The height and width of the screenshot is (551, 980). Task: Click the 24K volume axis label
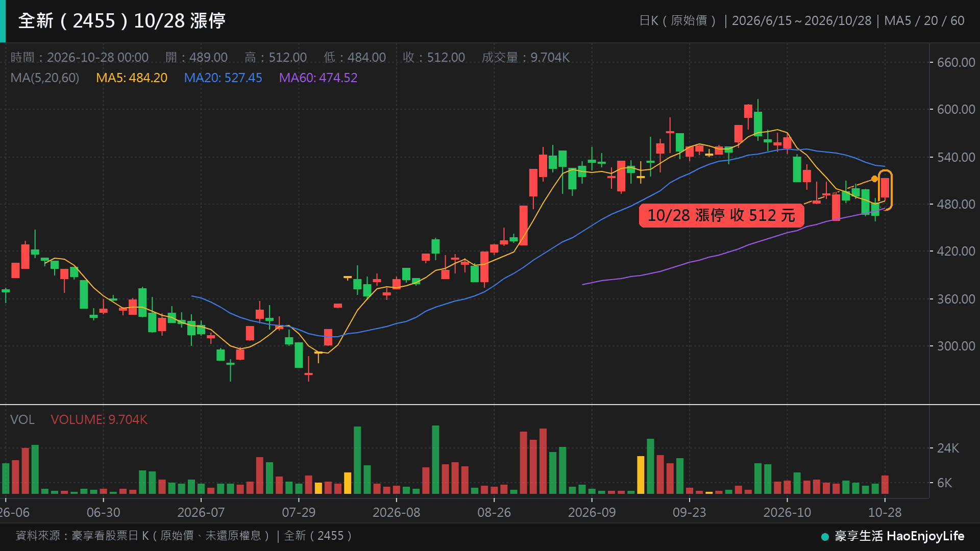pos(948,448)
